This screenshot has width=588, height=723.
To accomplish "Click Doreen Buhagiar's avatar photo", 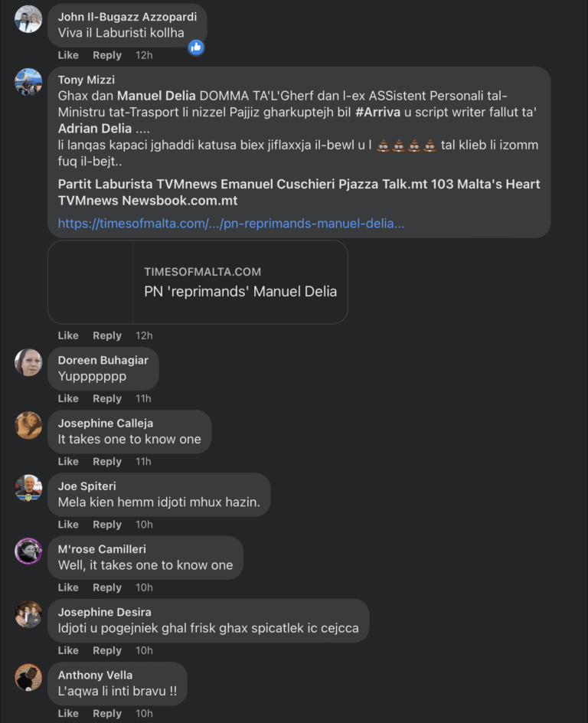I will click(x=28, y=362).
